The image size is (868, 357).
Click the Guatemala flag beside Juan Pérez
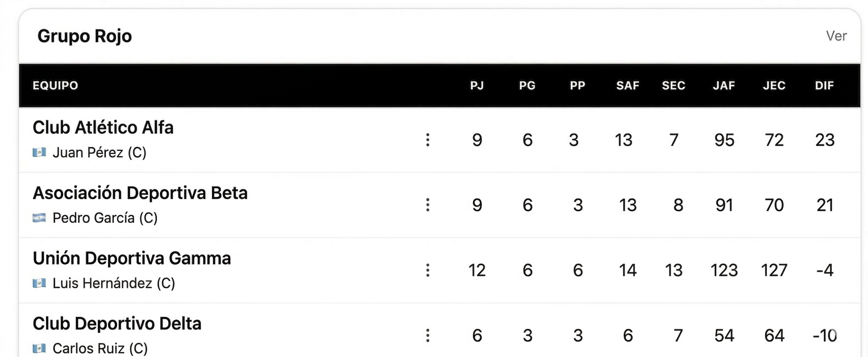click(40, 152)
